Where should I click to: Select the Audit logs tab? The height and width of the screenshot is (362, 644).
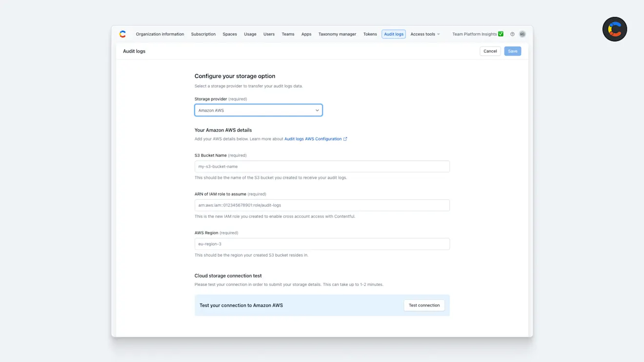click(393, 34)
